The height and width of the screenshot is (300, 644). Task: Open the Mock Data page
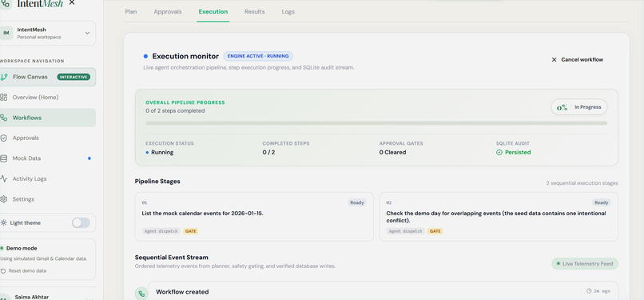pos(48,158)
